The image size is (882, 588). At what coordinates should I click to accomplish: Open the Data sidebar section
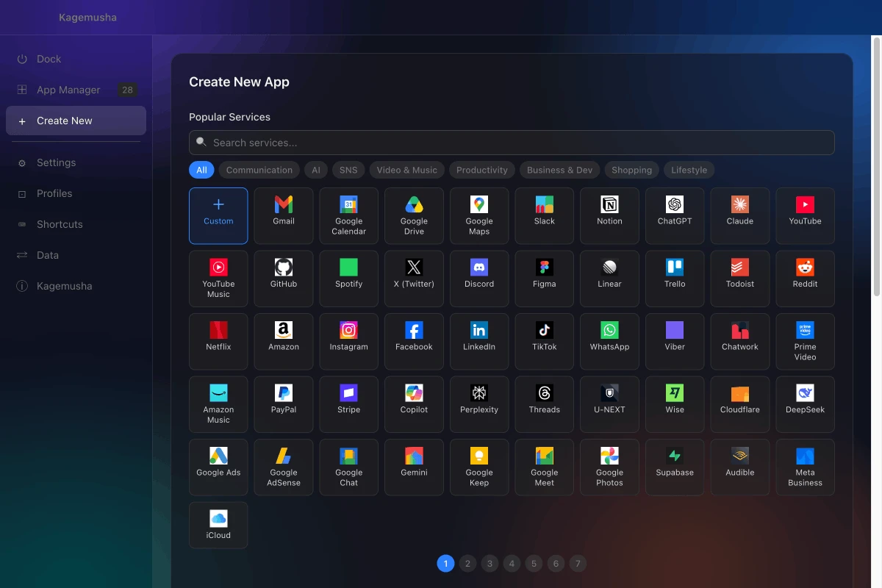(76, 255)
